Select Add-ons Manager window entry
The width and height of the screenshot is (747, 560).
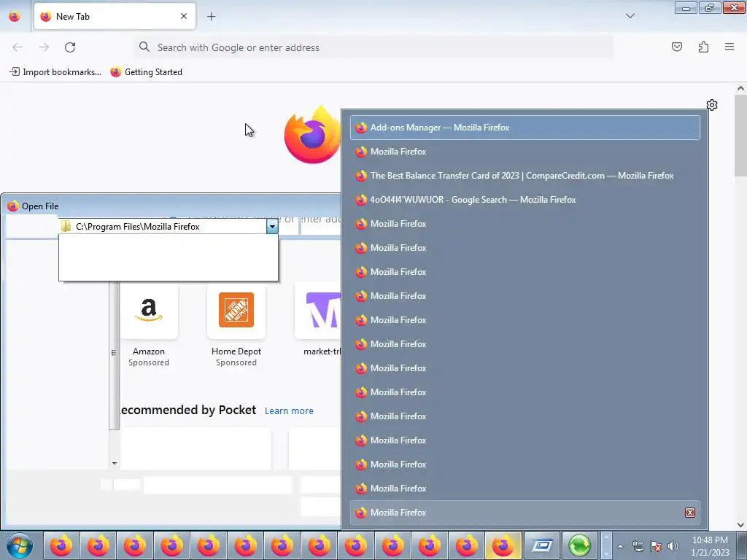[x=525, y=128]
